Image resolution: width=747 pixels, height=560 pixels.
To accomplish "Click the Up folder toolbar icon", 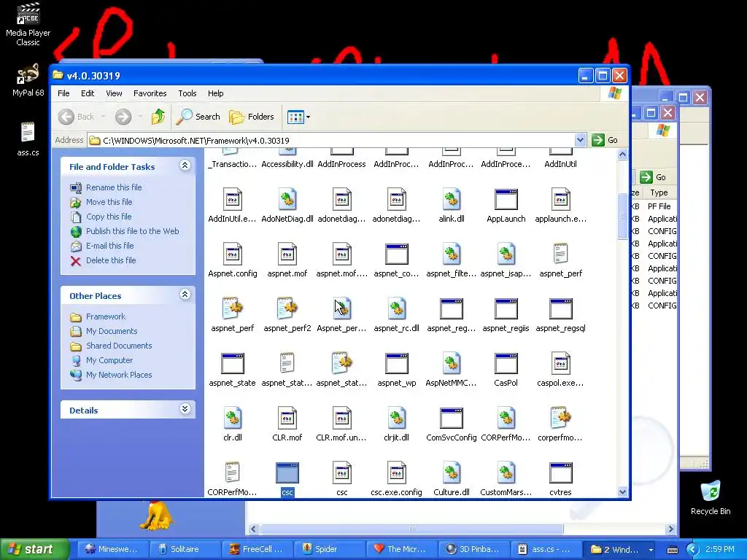I will [158, 117].
